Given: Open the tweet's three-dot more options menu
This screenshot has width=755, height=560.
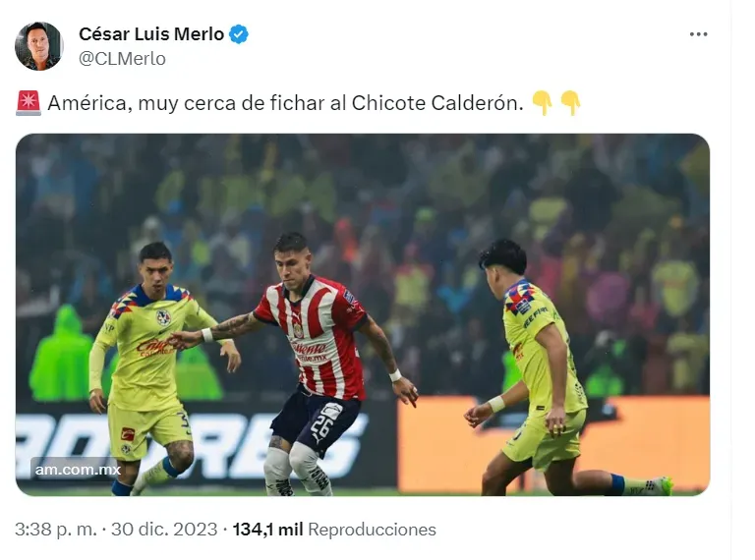Looking at the screenshot, I should [x=698, y=34].
